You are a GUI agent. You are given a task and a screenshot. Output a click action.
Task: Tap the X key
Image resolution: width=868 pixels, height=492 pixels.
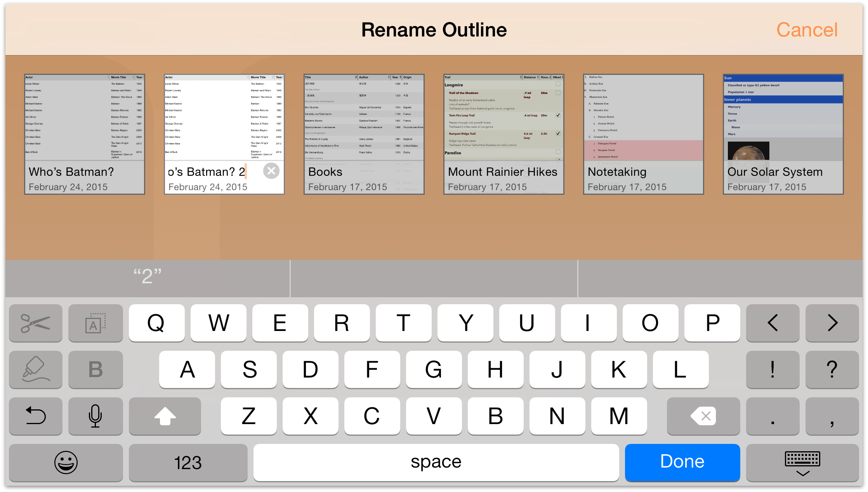coord(311,416)
